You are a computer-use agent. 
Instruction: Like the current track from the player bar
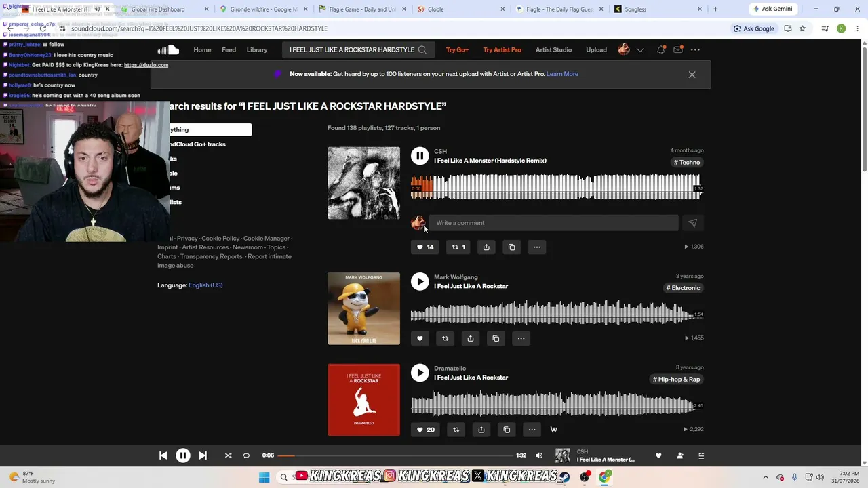(658, 455)
